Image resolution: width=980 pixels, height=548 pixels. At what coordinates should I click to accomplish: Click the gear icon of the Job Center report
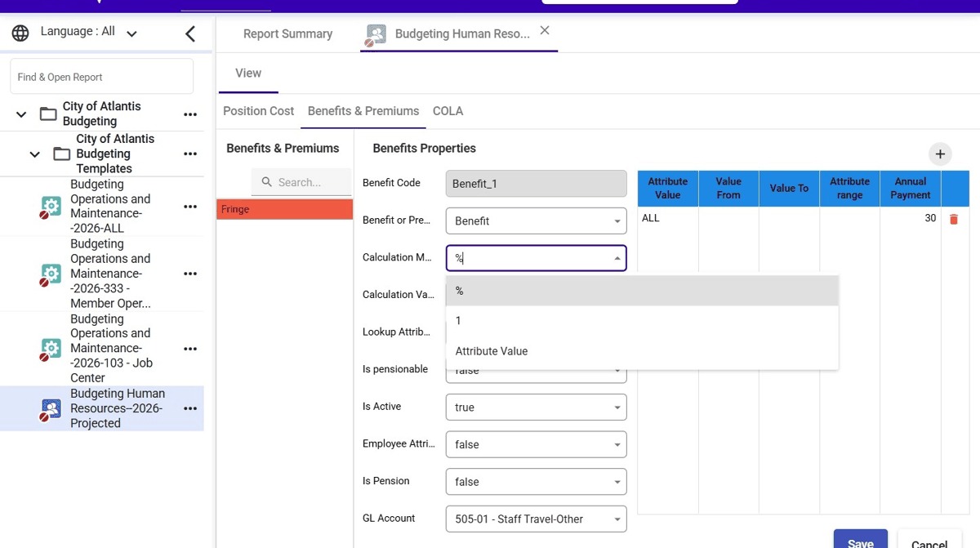[51, 350]
